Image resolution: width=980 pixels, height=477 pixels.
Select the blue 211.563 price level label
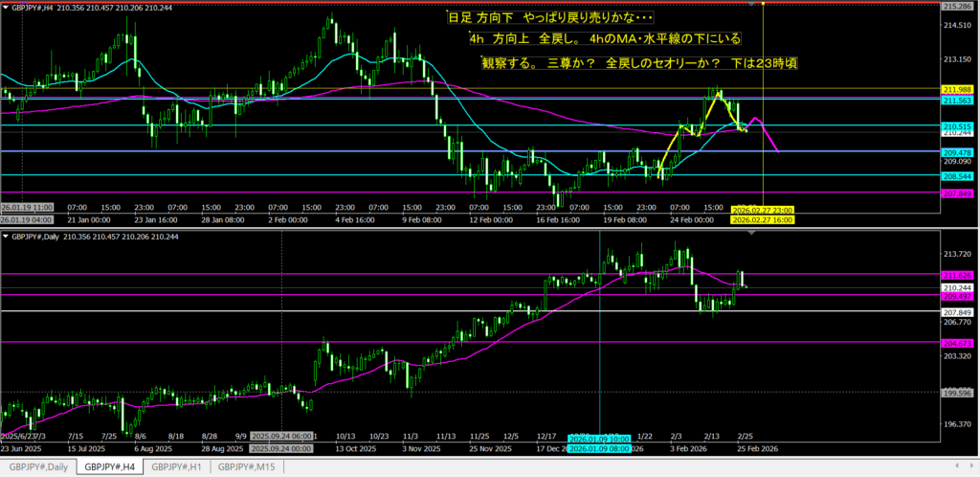957,100
